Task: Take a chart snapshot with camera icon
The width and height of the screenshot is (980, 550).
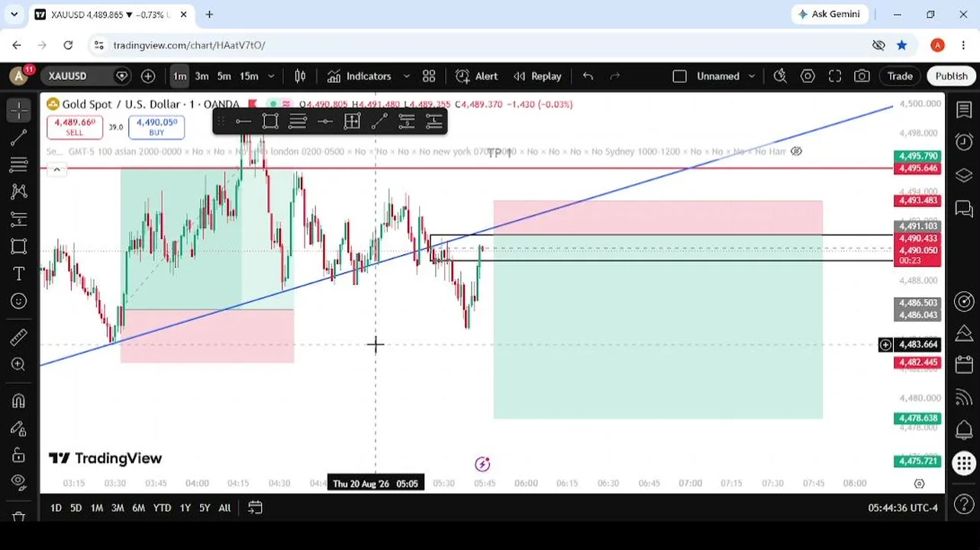Action: coord(862,76)
